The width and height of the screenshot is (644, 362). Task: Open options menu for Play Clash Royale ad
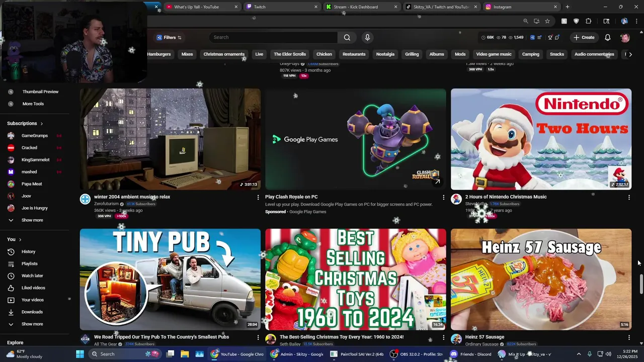pyautogui.click(x=444, y=198)
